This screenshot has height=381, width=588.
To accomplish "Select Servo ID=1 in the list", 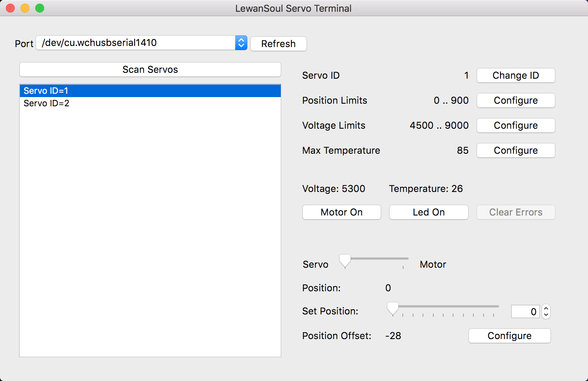I will click(x=150, y=91).
